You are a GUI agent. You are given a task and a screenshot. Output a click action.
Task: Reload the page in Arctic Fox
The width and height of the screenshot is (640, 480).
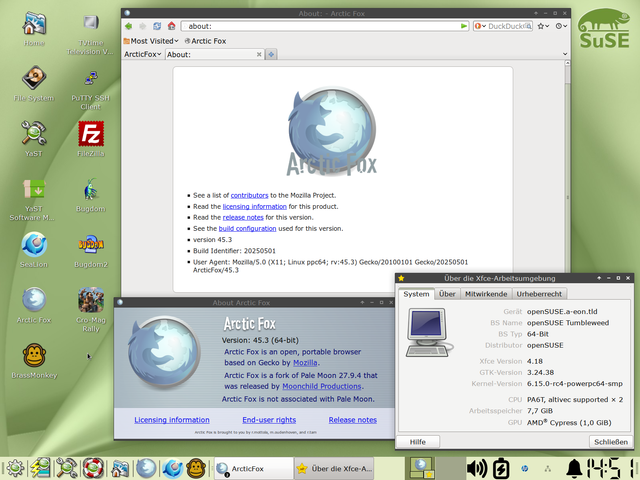[157, 26]
